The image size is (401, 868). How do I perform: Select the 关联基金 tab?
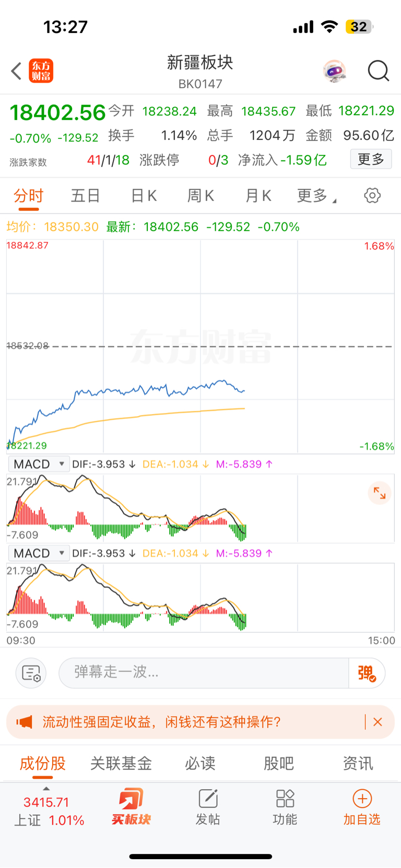[121, 764]
